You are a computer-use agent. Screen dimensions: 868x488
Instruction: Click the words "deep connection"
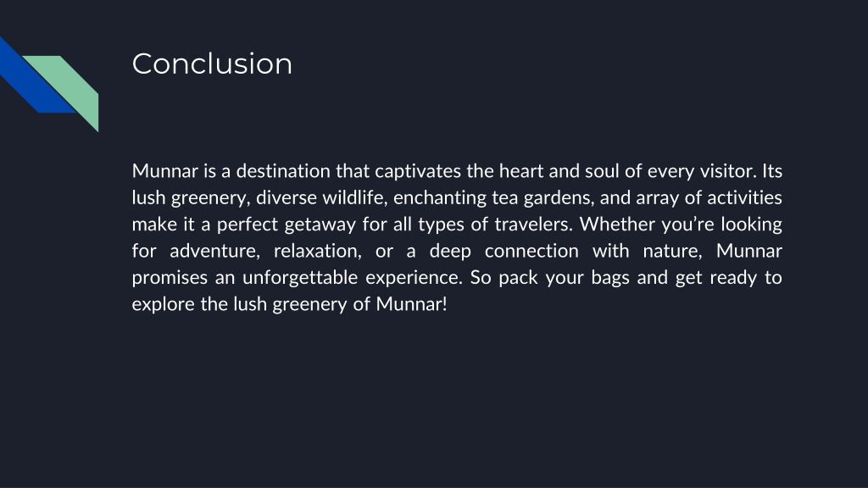(504, 251)
